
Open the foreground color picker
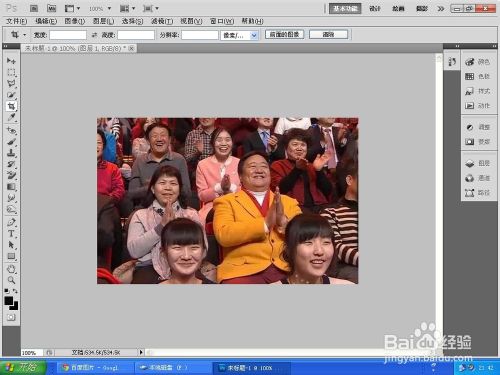pos(8,300)
